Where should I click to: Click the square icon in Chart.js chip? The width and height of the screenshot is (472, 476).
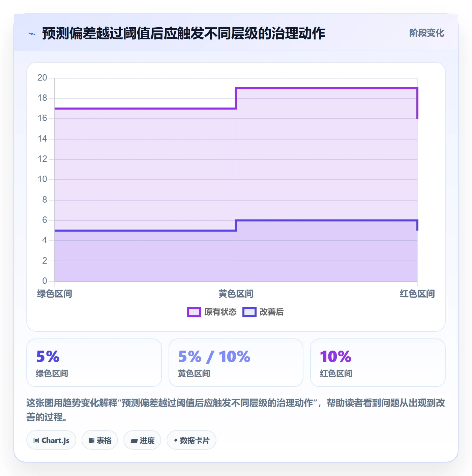36,441
